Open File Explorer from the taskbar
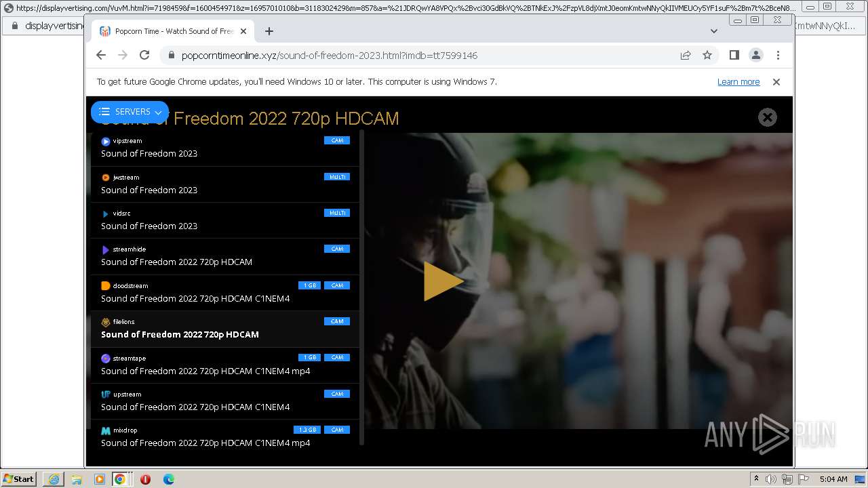868x488 pixels. tap(77, 479)
